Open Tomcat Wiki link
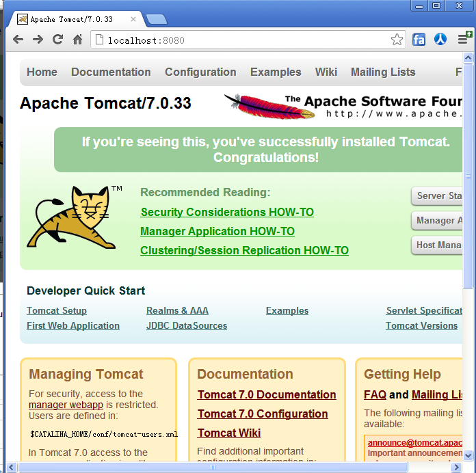The image size is (476, 473). pyautogui.click(x=229, y=433)
